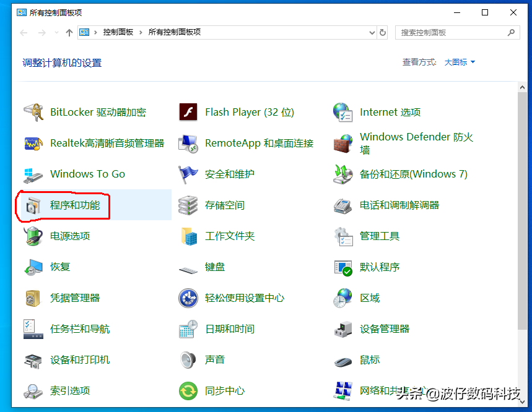Open the 轻松使用设置中心 icon
Screen dimensions: 532x412
[188, 298]
